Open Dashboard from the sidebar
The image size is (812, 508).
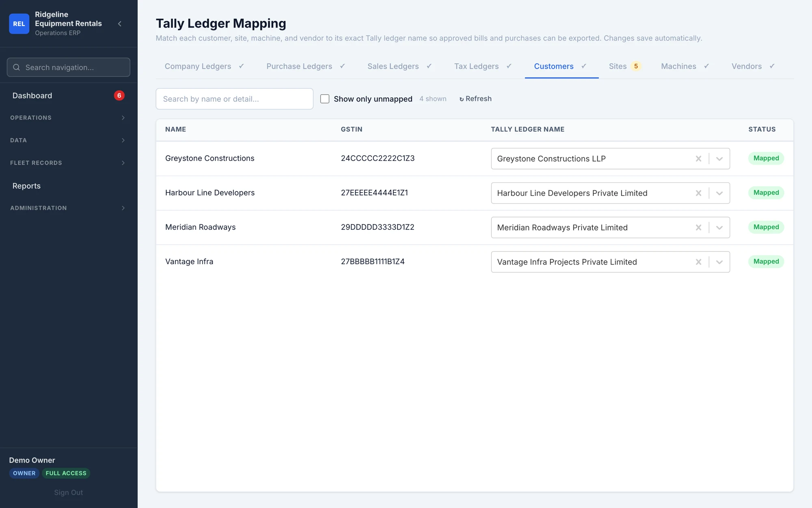[x=68, y=96]
